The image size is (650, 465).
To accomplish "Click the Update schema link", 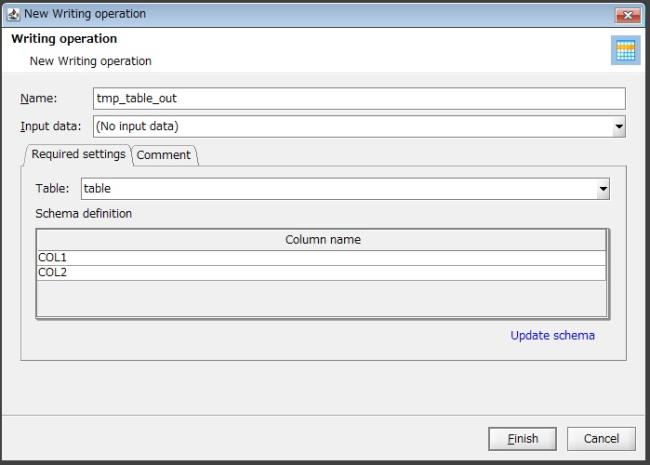I will pyautogui.click(x=552, y=335).
